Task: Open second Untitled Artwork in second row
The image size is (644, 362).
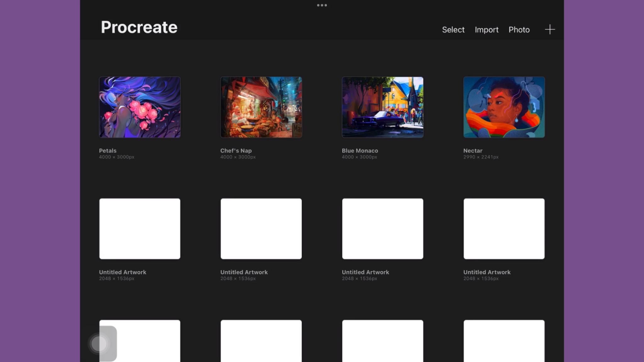Action: (261, 228)
